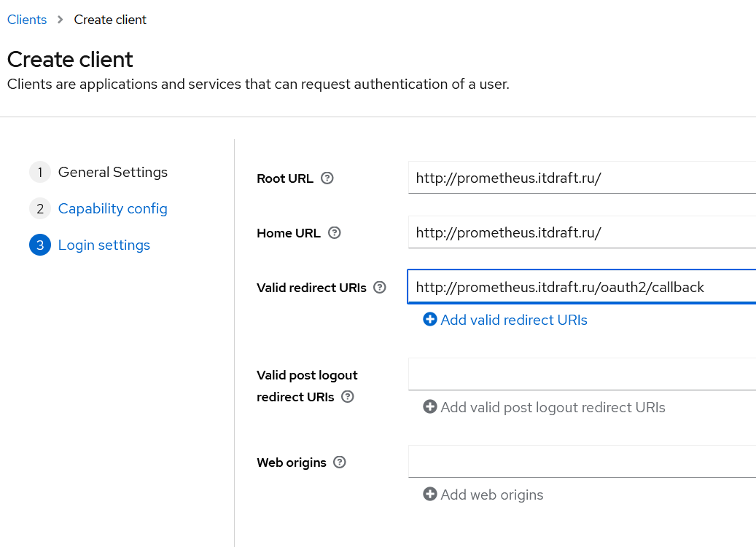Click Add valid post logout redirect URIs
756x547 pixels.
pos(553,407)
